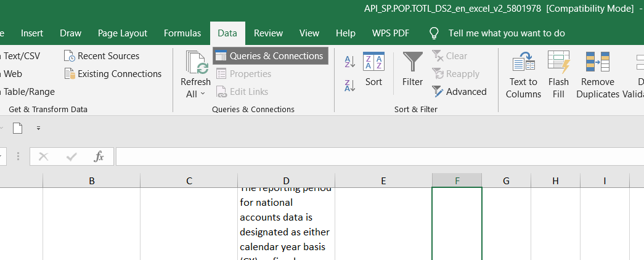Open the Sort dialog icon
This screenshot has width=644, height=260.
[373, 63]
